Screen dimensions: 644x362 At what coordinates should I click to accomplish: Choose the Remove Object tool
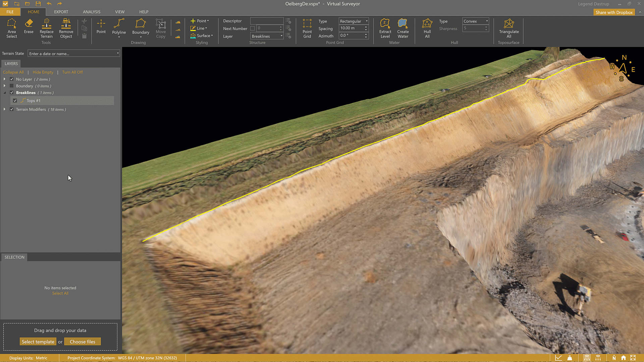point(66,28)
